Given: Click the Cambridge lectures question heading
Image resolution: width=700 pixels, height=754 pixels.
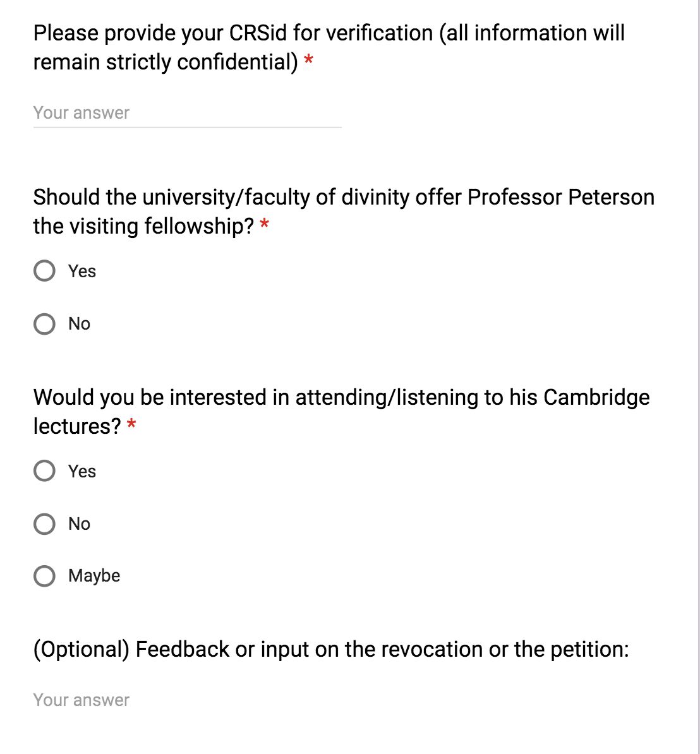Looking at the screenshot, I should [x=341, y=412].
